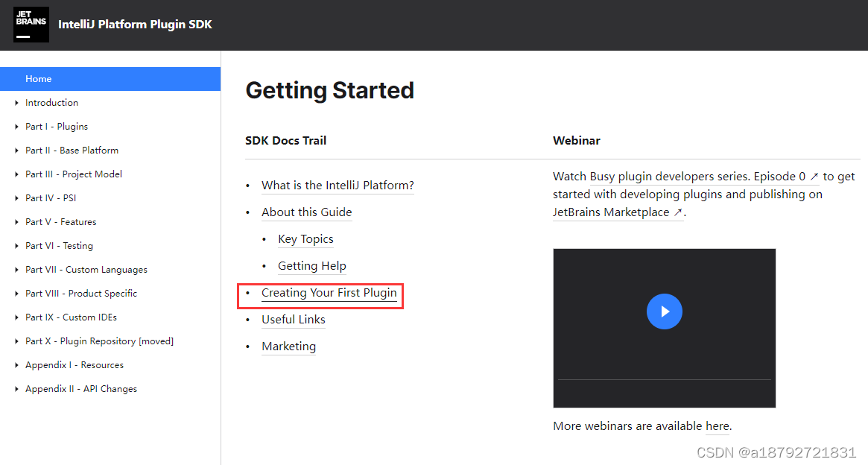Open Part VII - Custom Languages entry
868x465 pixels.
86,270
